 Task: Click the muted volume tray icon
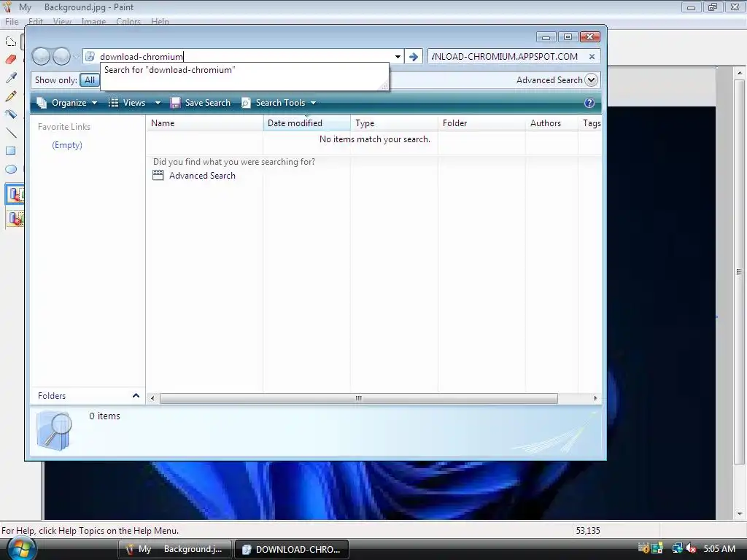[x=691, y=548]
